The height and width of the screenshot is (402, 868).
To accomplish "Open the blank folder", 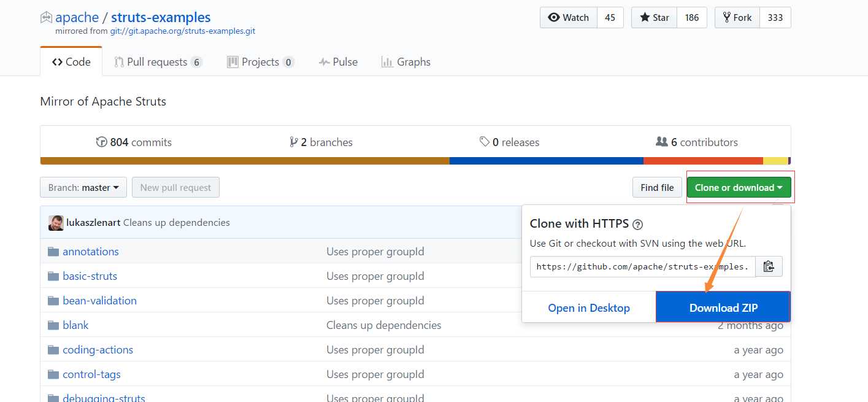I will coord(75,325).
